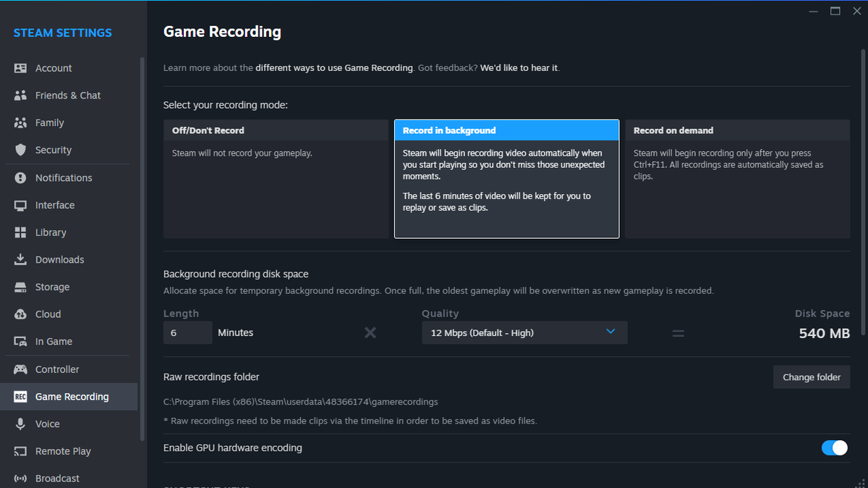Click the raw recordings folder path text

[300, 401]
